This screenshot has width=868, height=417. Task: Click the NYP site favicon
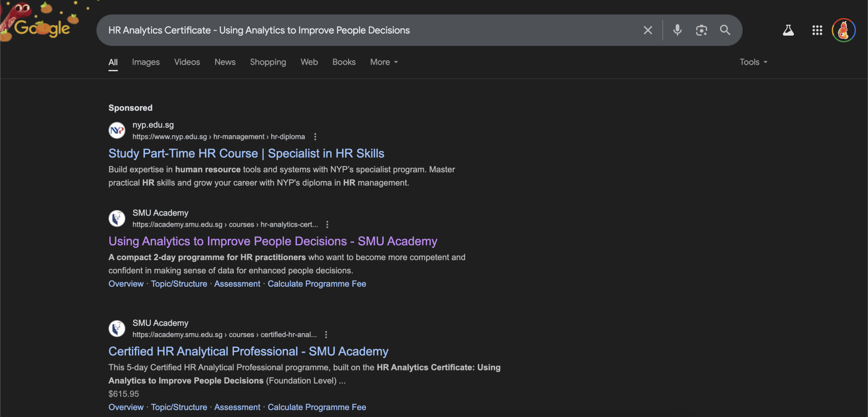[x=117, y=130]
